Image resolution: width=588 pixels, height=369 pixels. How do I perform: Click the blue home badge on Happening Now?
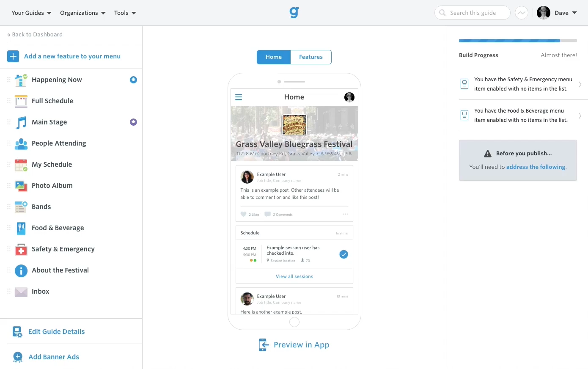point(133,80)
